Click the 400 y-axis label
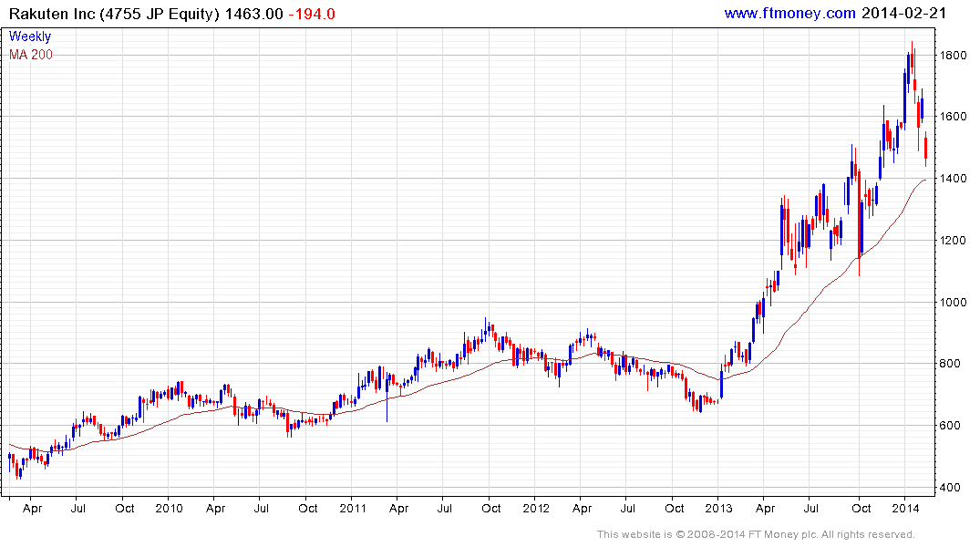 pos(950,487)
